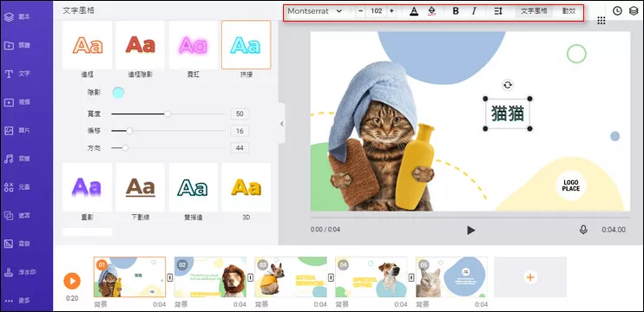Click the LOGO PLACE circle on canvas

pos(571,185)
